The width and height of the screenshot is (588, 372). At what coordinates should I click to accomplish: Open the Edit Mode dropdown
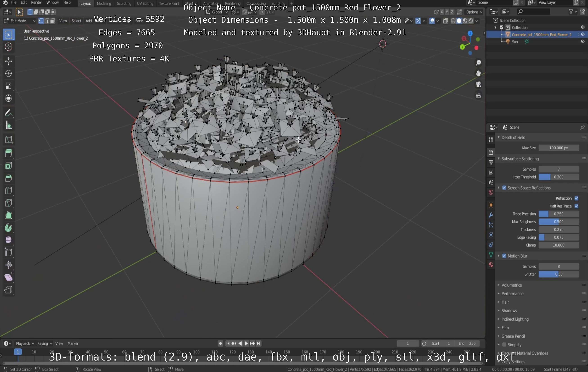coord(20,21)
